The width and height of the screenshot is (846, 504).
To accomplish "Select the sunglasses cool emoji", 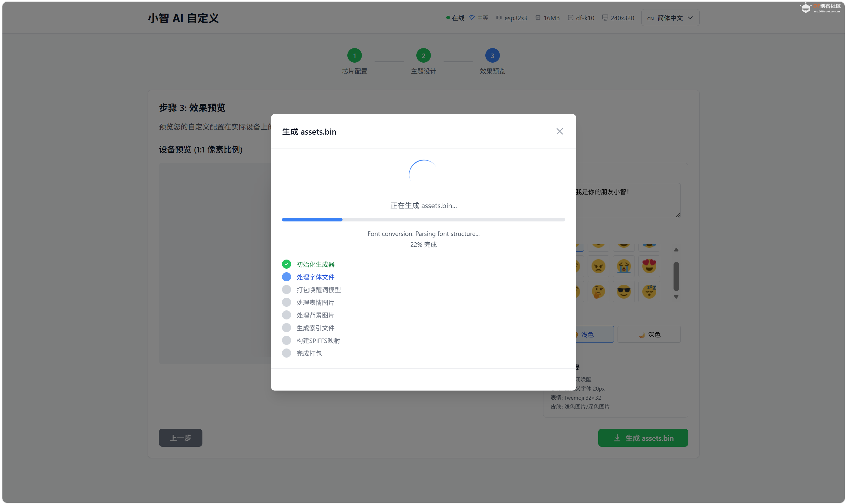I will tap(624, 292).
